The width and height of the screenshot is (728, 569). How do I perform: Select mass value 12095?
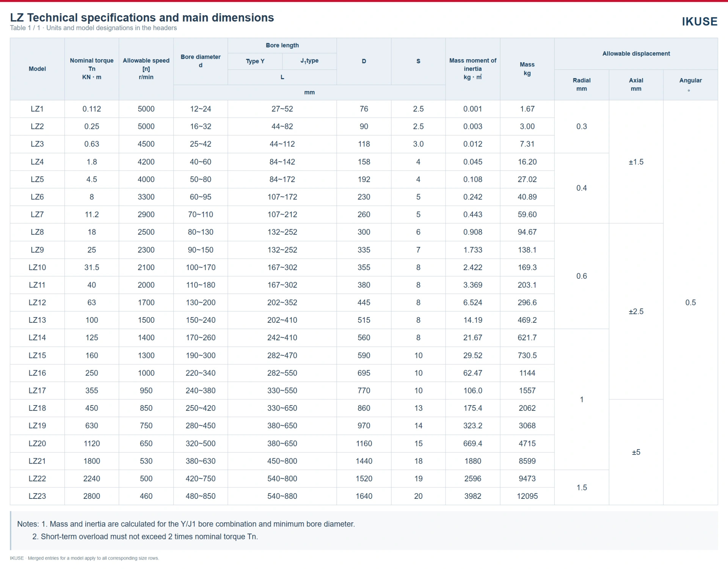point(527,496)
